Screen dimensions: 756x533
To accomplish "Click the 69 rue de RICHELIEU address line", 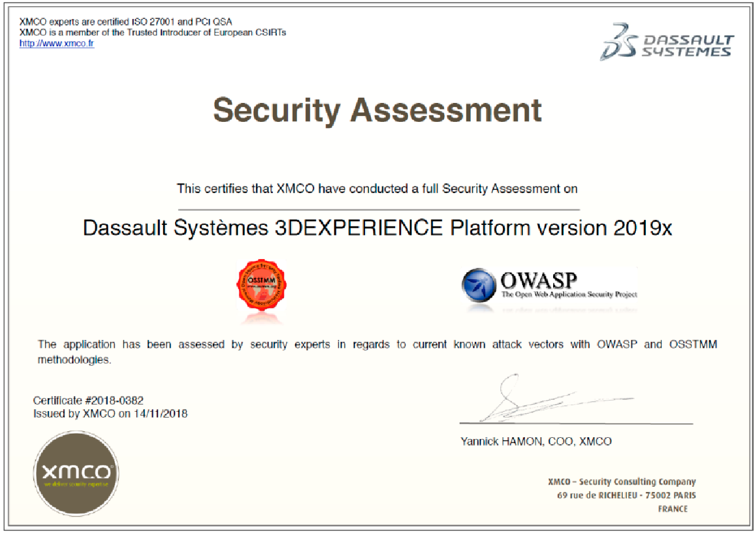I will (626, 495).
